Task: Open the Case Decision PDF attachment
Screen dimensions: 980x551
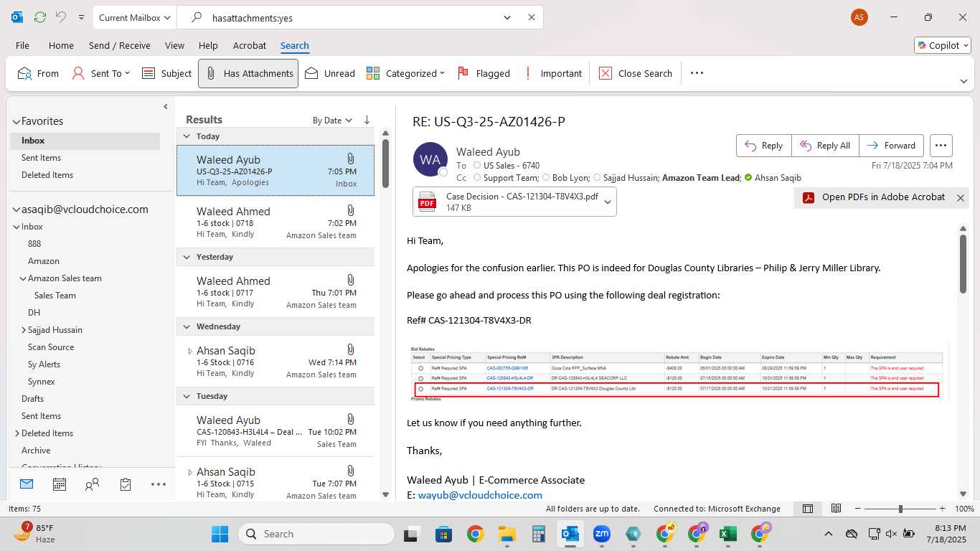Action: point(507,202)
